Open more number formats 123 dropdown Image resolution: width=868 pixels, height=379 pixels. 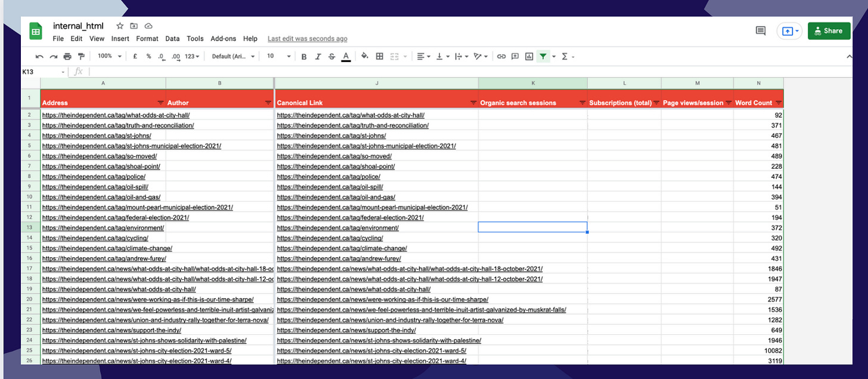(x=193, y=56)
